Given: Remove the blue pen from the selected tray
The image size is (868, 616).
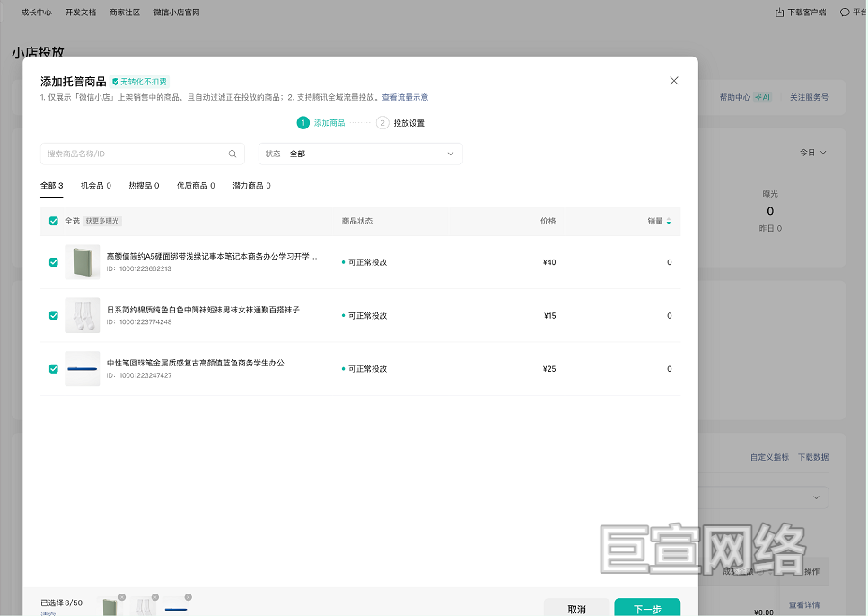Looking at the screenshot, I should (x=189, y=597).
